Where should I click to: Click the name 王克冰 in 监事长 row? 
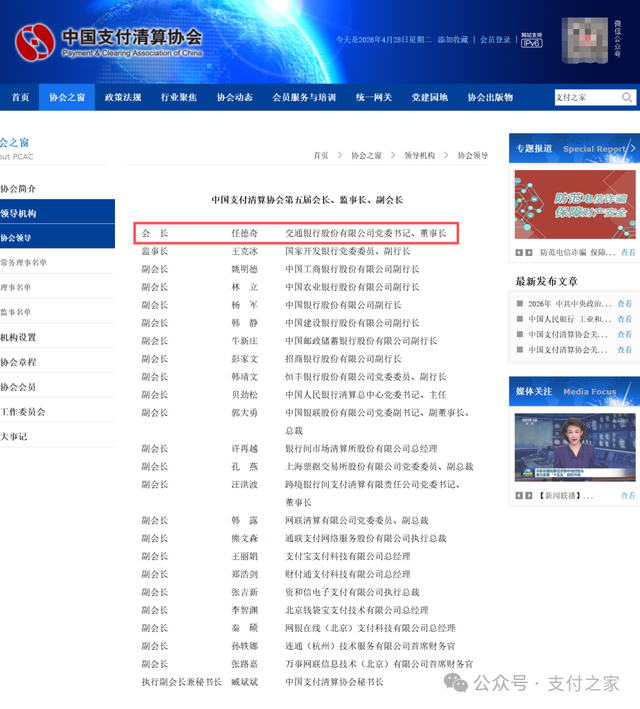coord(245,251)
